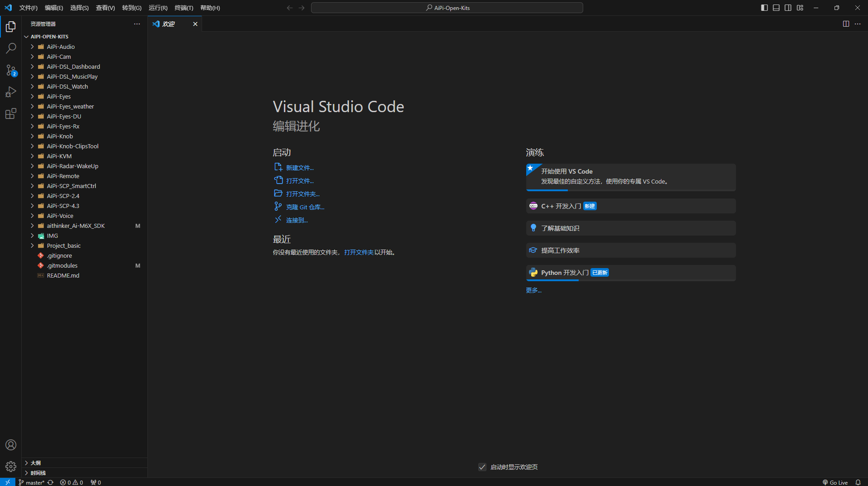Expand the AiPi-DSL_Dashboard folder

click(84, 66)
